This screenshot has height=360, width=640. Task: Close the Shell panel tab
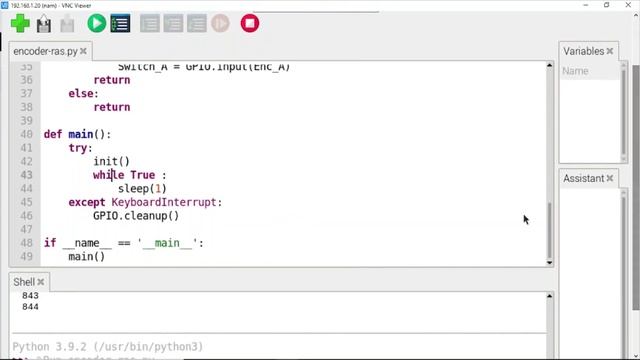(x=41, y=282)
